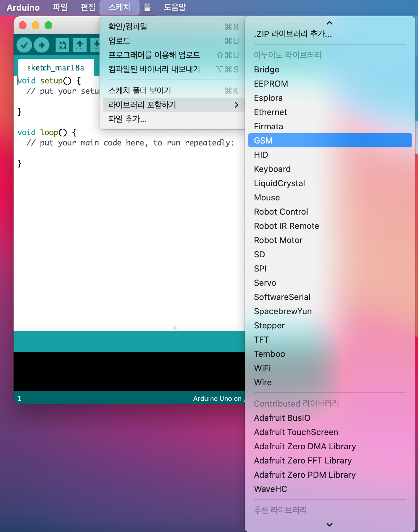418x532 pixels.
Task: Include the Keyboard library
Action: click(330, 169)
